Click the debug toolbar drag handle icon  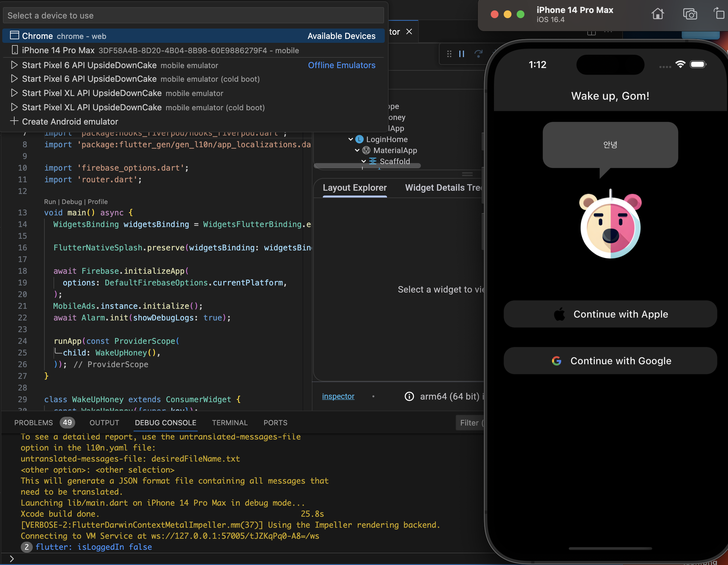tap(449, 54)
